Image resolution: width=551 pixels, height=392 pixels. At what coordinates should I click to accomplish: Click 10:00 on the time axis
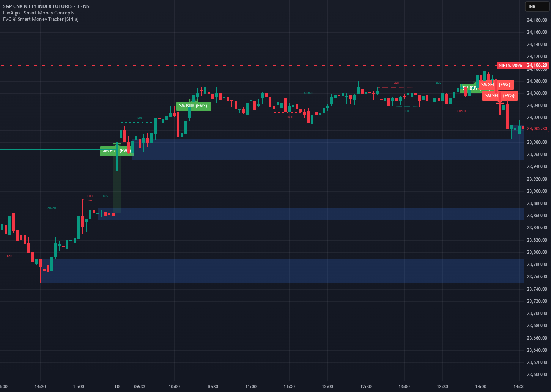[174, 387]
